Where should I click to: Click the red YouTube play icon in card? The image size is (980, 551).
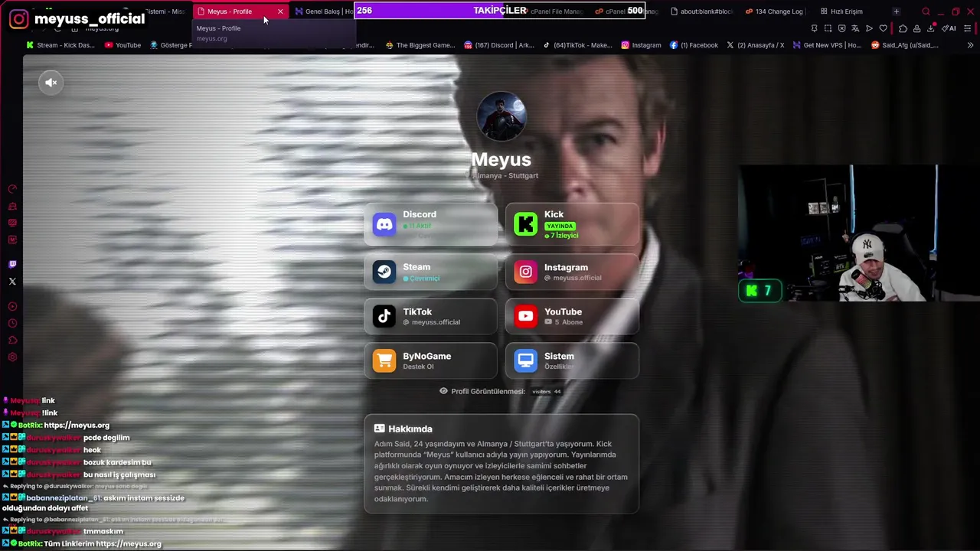[x=526, y=316]
